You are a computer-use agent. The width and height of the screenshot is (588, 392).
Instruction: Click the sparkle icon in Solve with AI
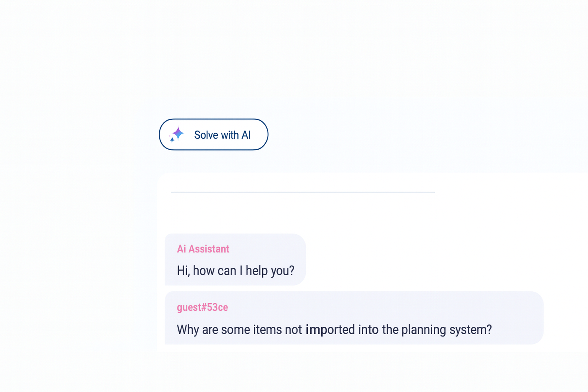click(x=177, y=134)
